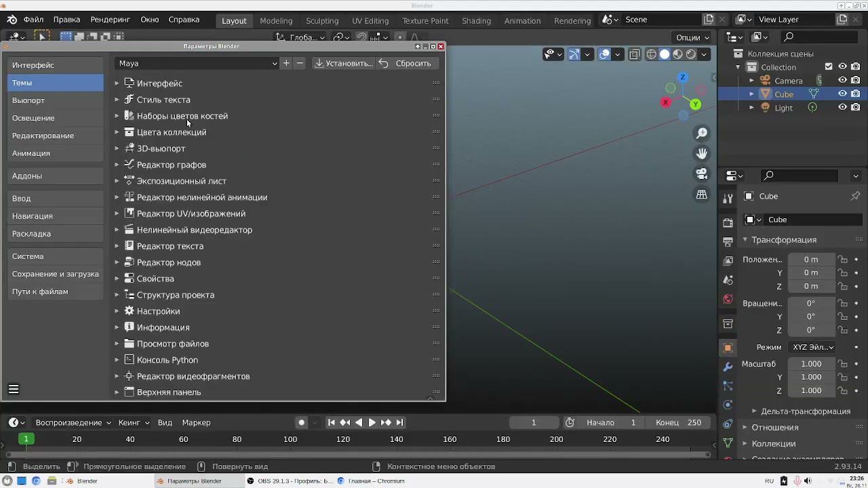This screenshot has width=868, height=488.
Task: Click the green Y axis gizmo
Action: click(695, 104)
